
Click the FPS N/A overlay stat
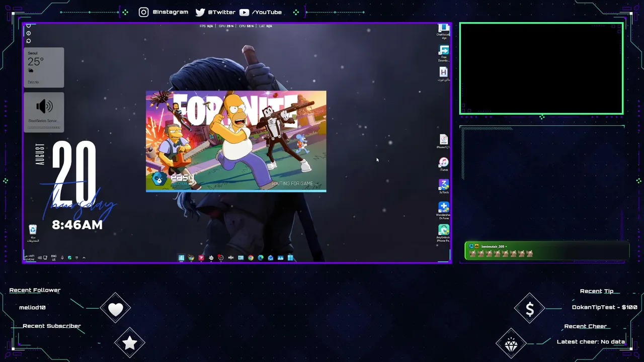[x=206, y=26]
